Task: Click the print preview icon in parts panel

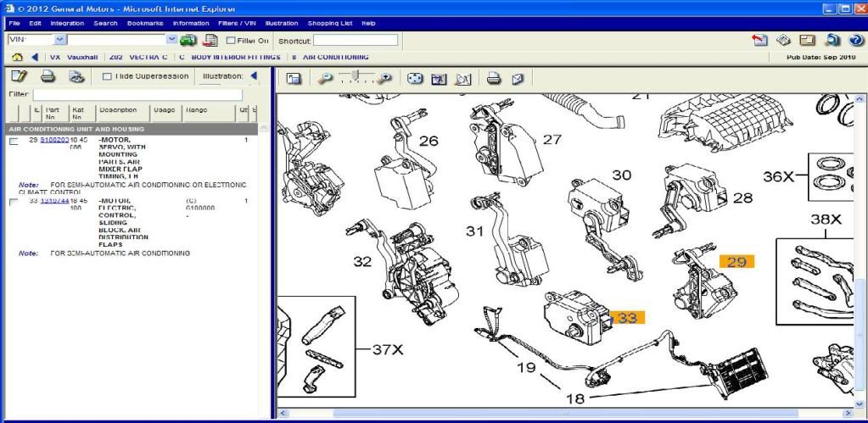Action: click(x=76, y=76)
